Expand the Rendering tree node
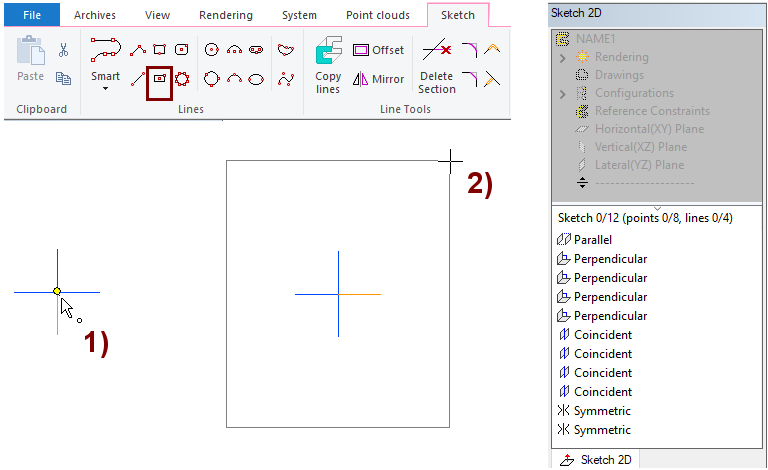This screenshot has width=768, height=470. click(x=563, y=57)
